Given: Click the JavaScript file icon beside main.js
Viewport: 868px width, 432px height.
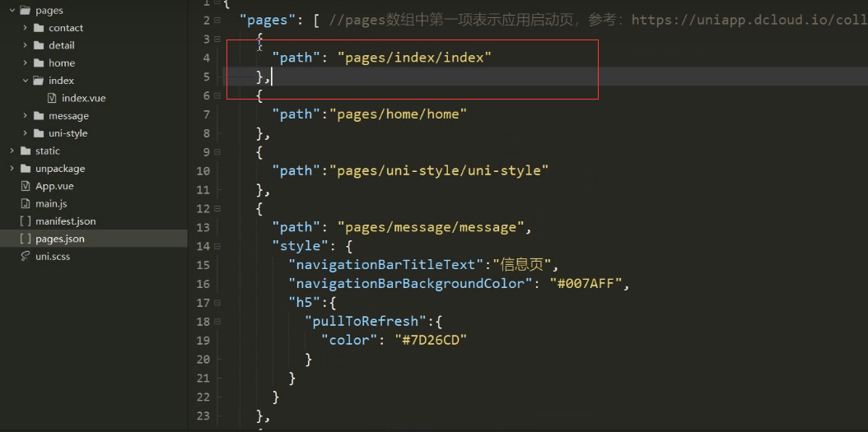Looking at the screenshot, I should (25, 203).
